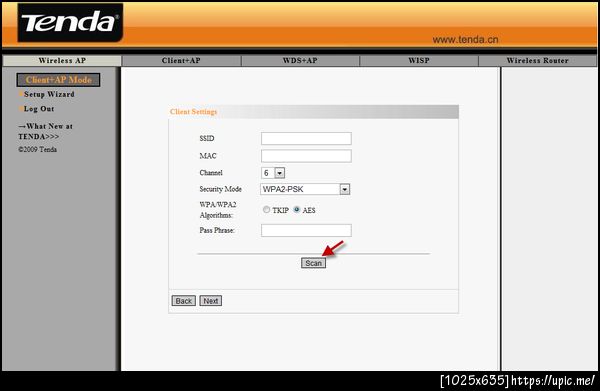Open the Setup Wizard link
Image resolution: width=600 pixels, height=391 pixels.
[x=49, y=94]
